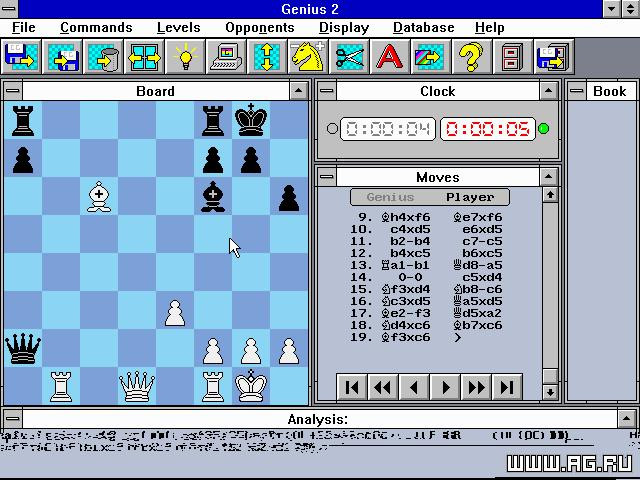Screen dimensions: 640x480
Task: Click the yellow knight piece icon
Action: [x=308, y=57]
